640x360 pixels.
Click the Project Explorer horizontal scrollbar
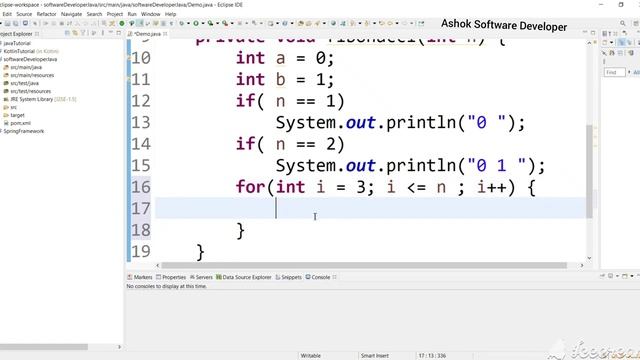click(x=44, y=347)
